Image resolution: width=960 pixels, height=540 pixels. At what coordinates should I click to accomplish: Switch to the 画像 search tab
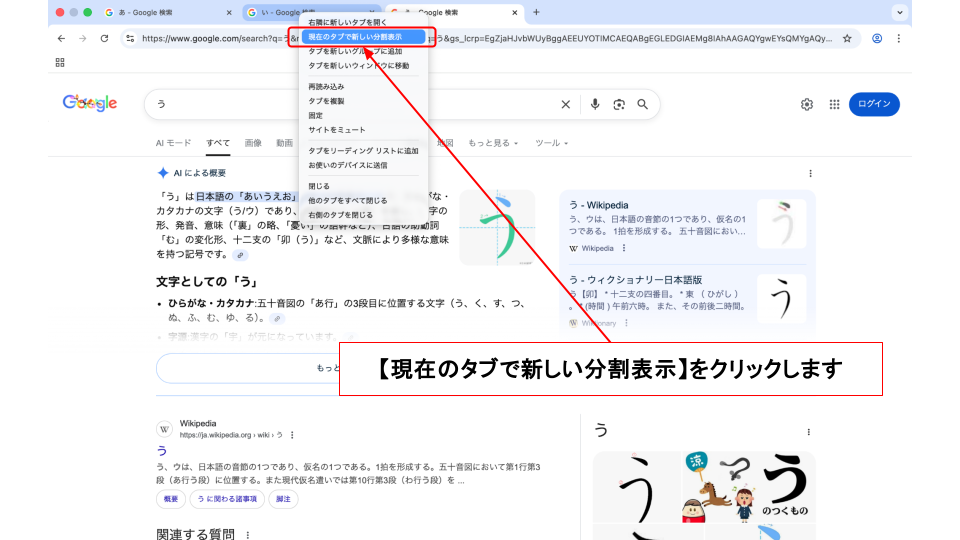pos(253,143)
